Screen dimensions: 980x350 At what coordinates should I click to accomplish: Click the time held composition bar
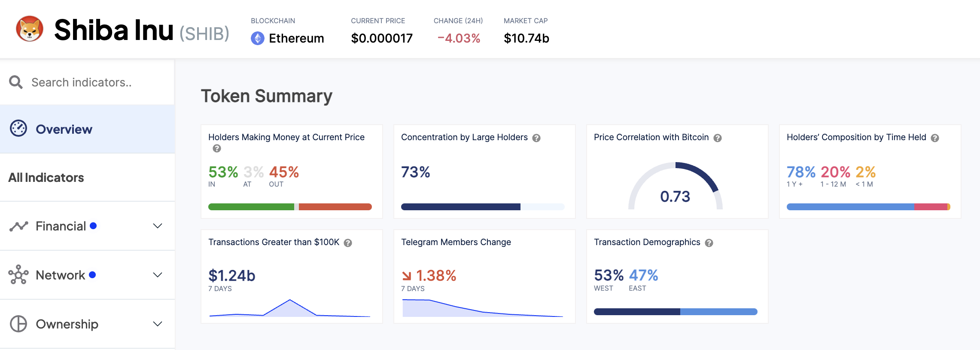point(868,207)
